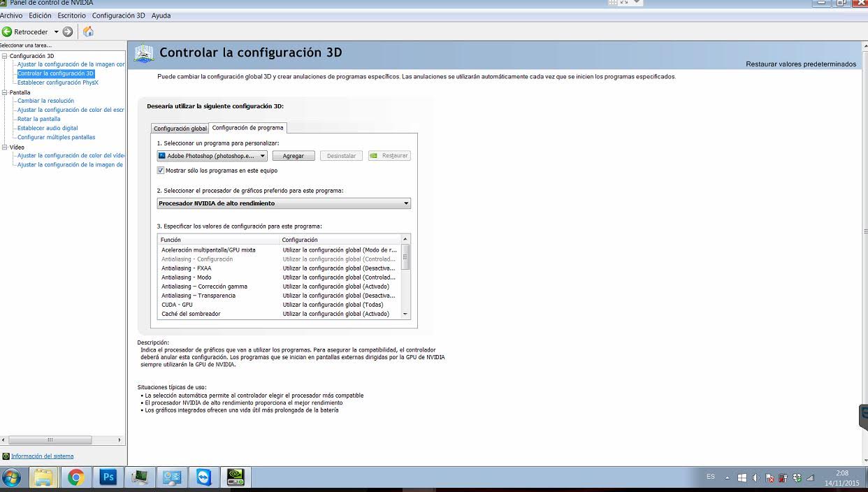Click the grey forward arrow icon
This screenshot has width=868, height=492.
pyautogui.click(x=68, y=31)
